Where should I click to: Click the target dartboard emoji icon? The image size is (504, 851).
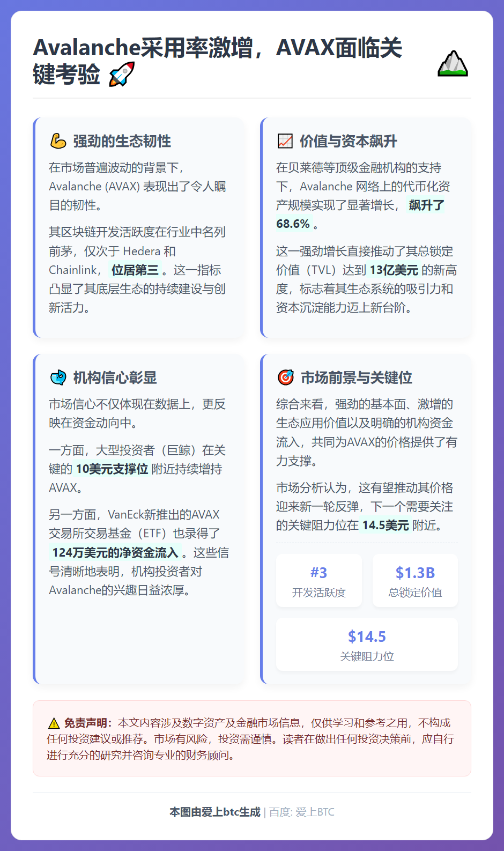click(285, 378)
